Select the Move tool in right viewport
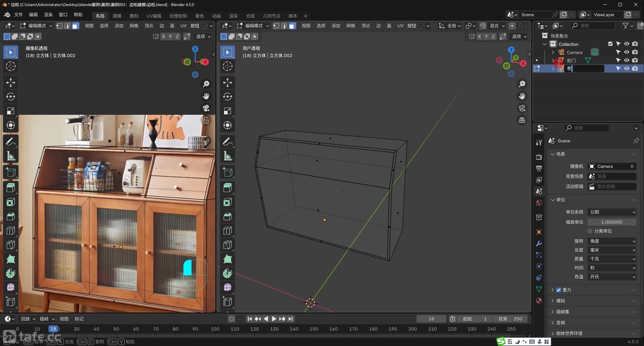Viewport: 644px width, 346px height. pyautogui.click(x=227, y=83)
